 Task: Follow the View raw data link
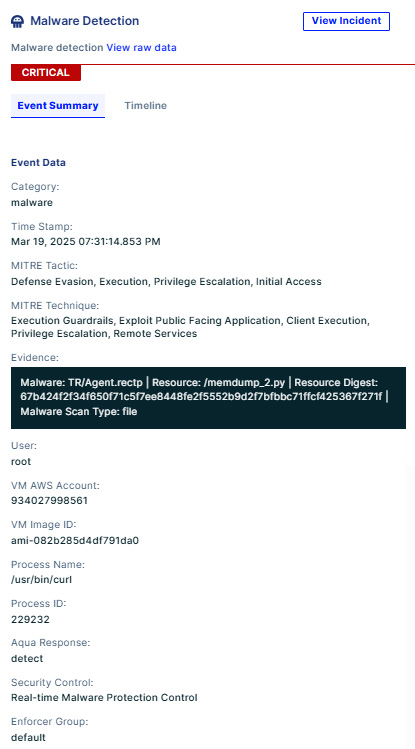[x=141, y=48]
